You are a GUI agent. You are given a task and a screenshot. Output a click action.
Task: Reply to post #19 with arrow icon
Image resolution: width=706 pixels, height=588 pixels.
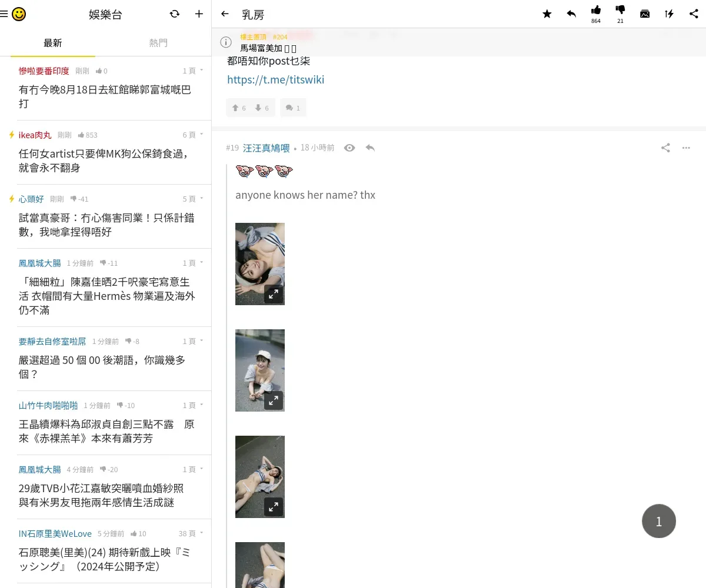[370, 148]
